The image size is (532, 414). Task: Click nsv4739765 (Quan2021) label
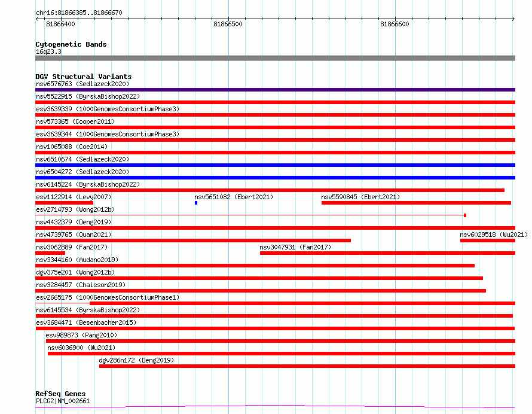coord(74,235)
